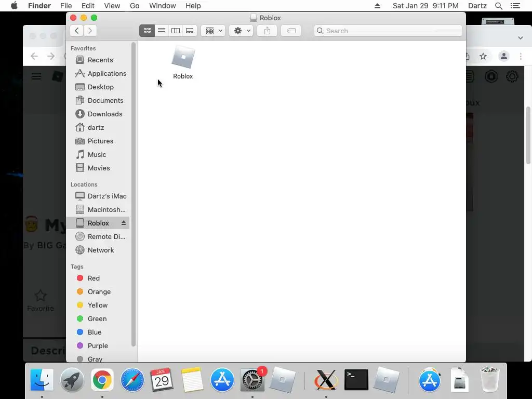Image resolution: width=532 pixels, height=399 pixels.
Task: Open Terminal from the Dock
Action: point(356,380)
